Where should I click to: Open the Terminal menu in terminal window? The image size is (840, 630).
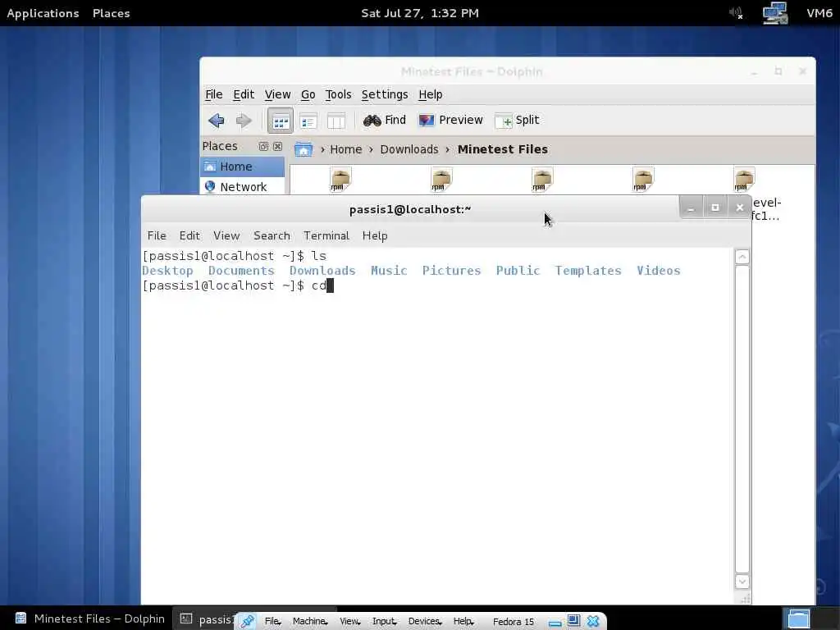coord(326,235)
